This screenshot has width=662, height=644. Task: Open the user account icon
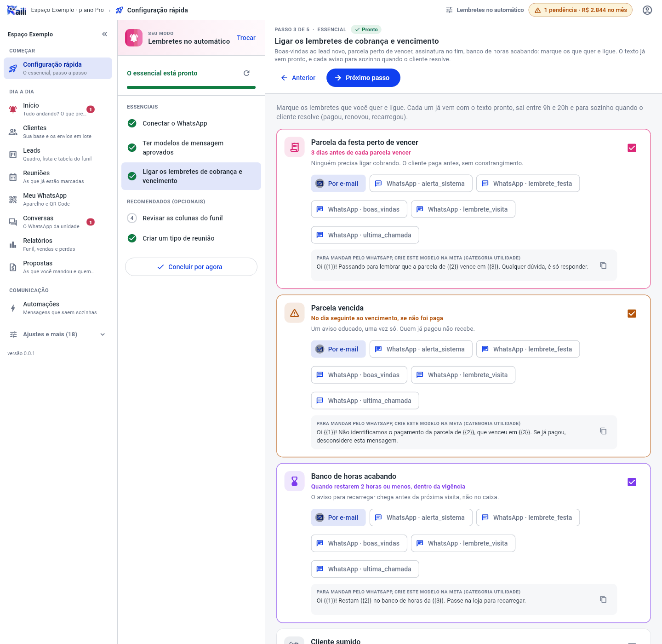[x=647, y=10]
